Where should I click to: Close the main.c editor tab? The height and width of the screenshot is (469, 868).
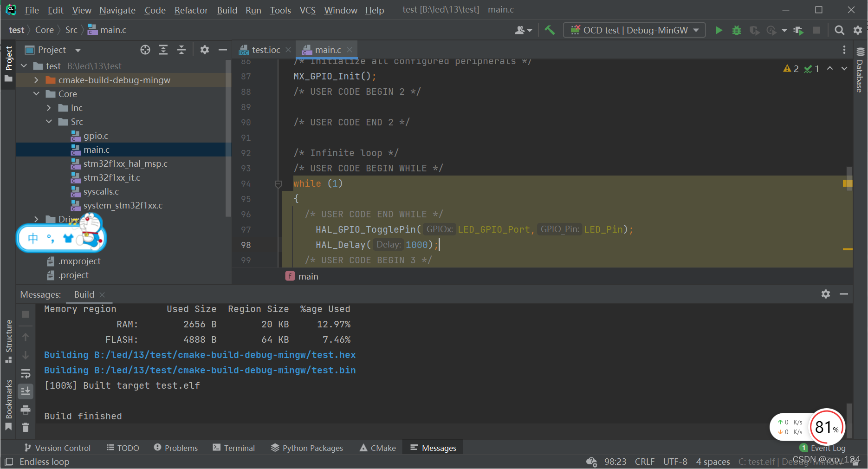pos(350,50)
